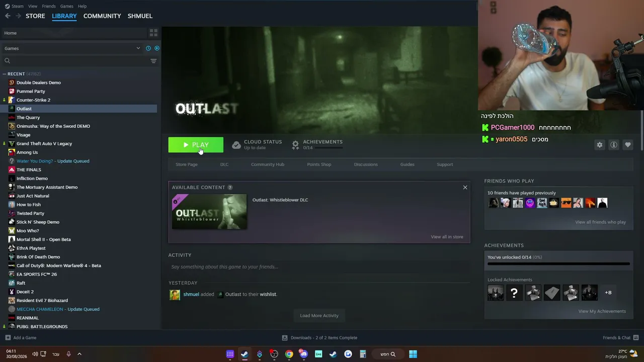This screenshot has height=362, width=644.
Task: Select Resident Evil 7 Biohazard in list
Action: point(42,301)
